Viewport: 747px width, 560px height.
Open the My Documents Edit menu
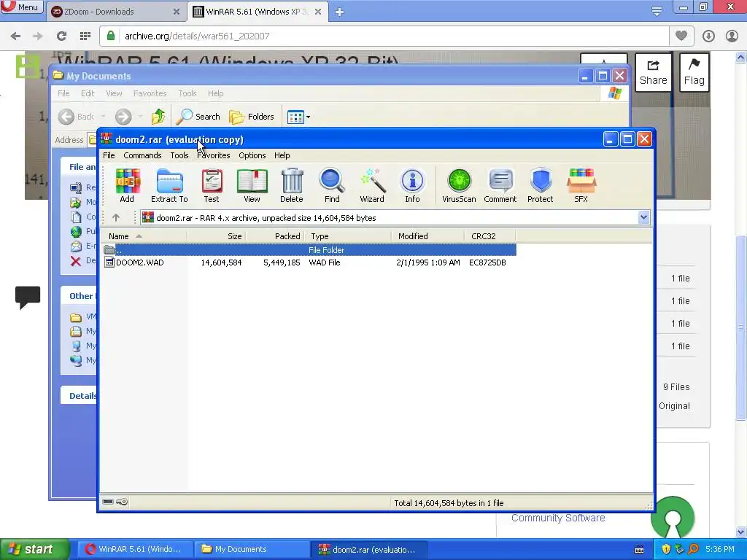88,93
